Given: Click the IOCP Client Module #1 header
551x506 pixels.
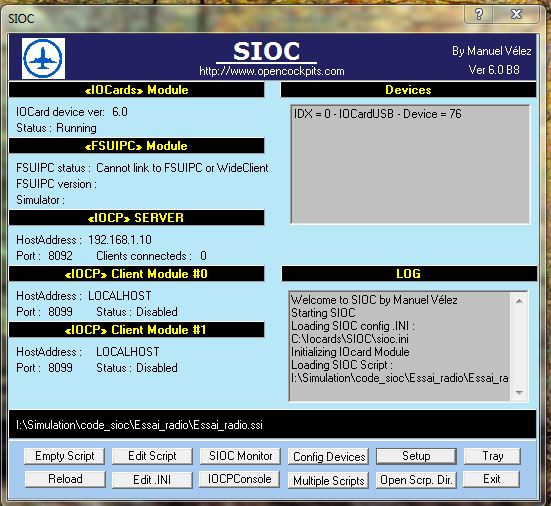Looking at the screenshot, I should pyautogui.click(x=136, y=330).
